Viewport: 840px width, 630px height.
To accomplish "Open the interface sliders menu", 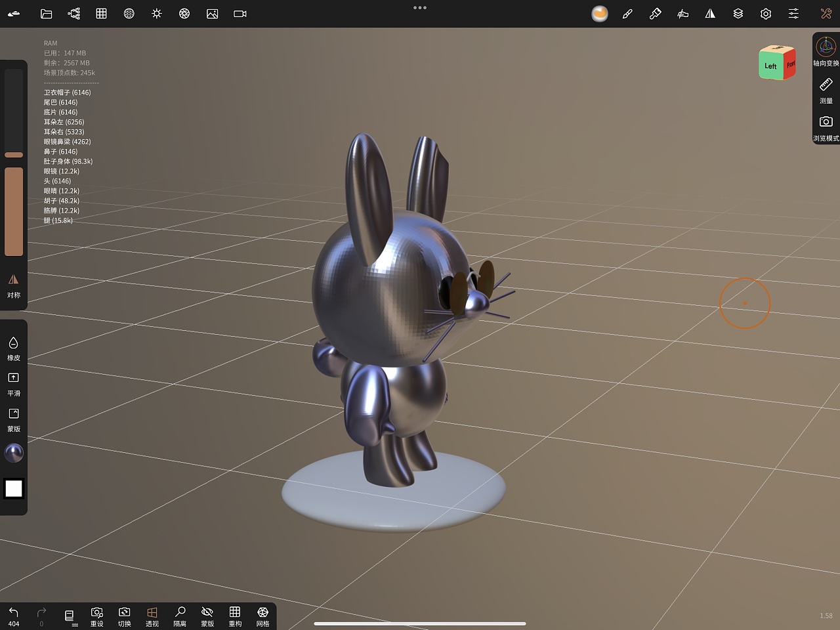I will pyautogui.click(x=793, y=14).
